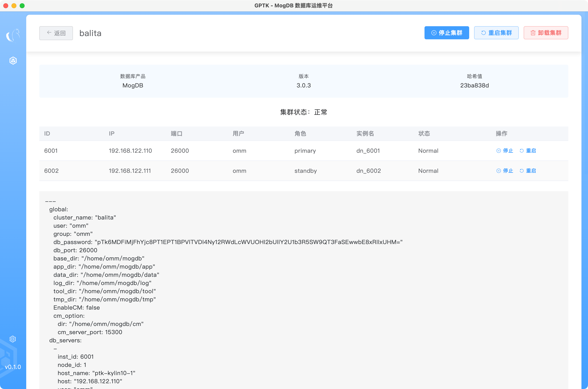588x389 pixels.
Task: Click the hash value 23ba838d
Action: point(474,85)
